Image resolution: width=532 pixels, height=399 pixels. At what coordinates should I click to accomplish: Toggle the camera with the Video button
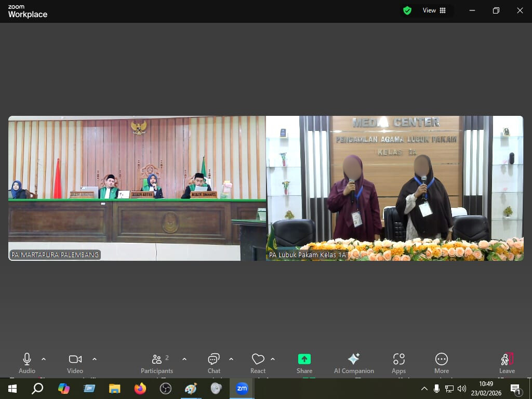tap(75, 363)
